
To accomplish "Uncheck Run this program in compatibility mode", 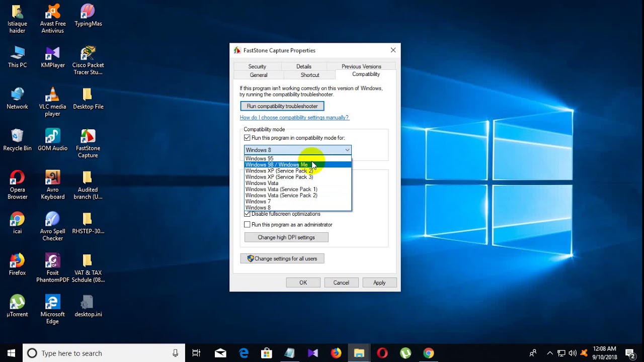I will [x=247, y=138].
